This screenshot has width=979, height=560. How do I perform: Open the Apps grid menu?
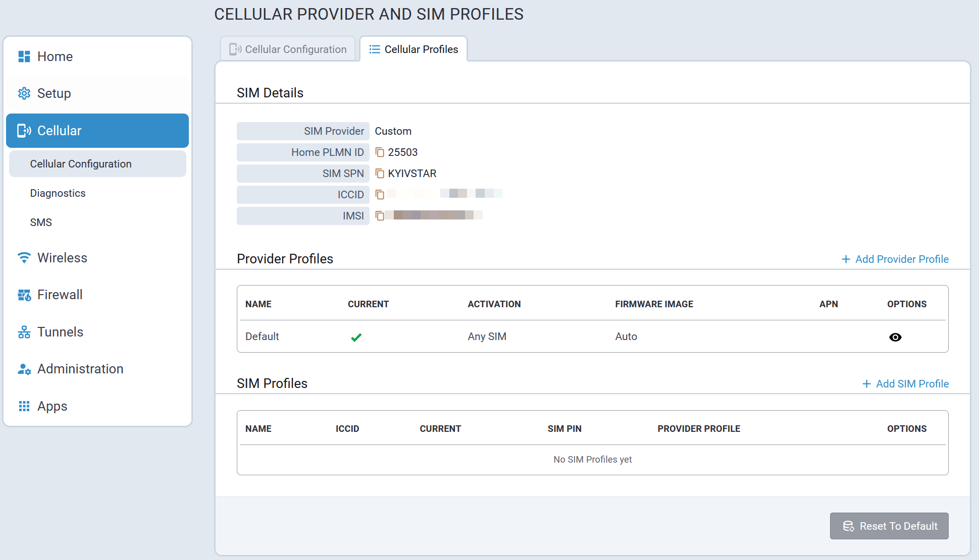(x=52, y=406)
